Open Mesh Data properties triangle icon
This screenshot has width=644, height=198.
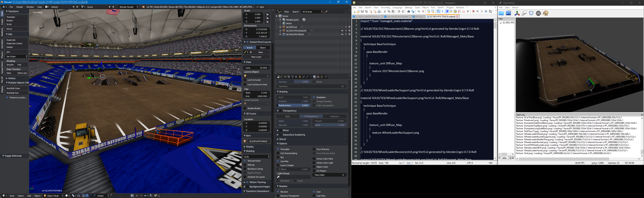(x=311, y=77)
